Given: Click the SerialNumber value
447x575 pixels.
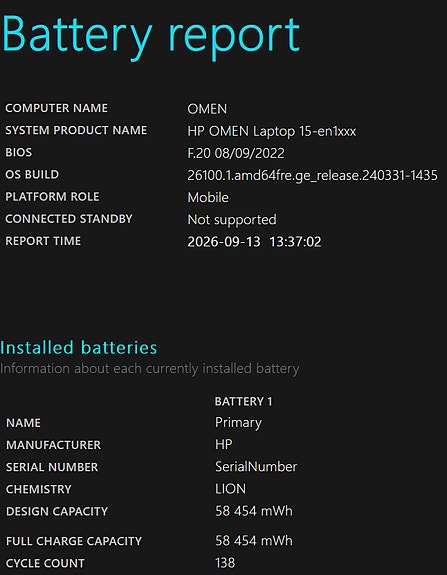Looking at the screenshot, I should (256, 467).
